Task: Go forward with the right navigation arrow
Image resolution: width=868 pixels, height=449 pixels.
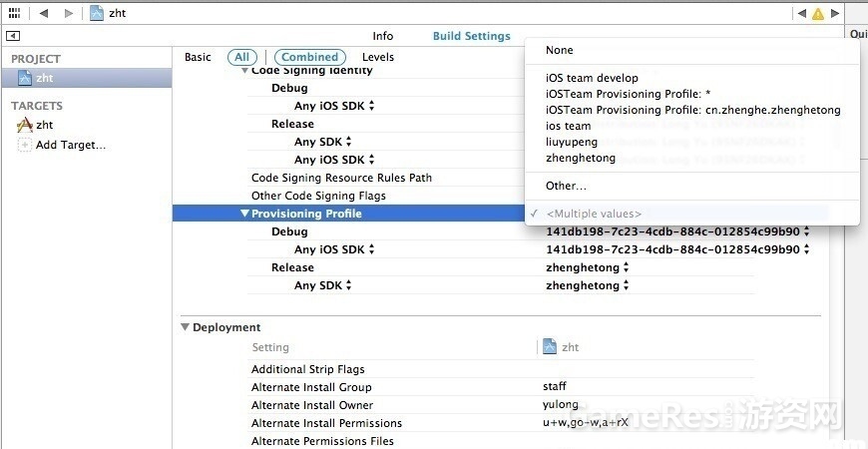Action: tap(68, 13)
